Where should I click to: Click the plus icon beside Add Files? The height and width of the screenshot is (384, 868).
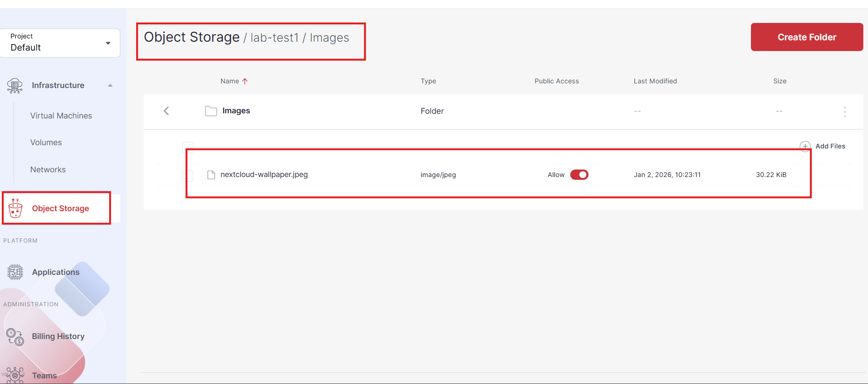[x=805, y=146]
